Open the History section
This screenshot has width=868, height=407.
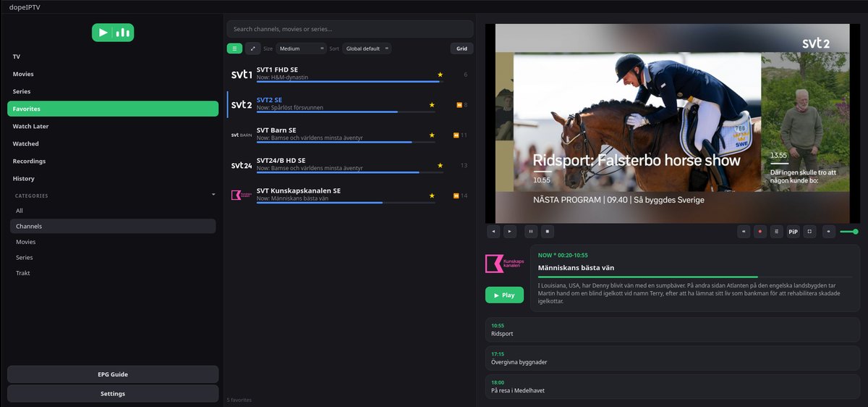[113, 178]
